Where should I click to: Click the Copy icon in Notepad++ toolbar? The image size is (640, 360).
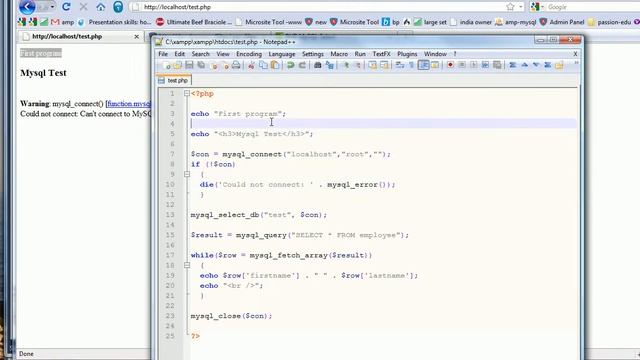[x=263, y=65]
